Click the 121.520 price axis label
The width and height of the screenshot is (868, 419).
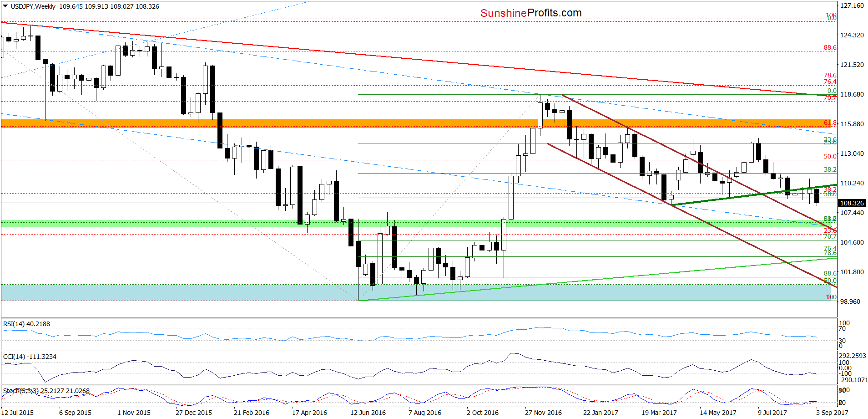click(852, 65)
